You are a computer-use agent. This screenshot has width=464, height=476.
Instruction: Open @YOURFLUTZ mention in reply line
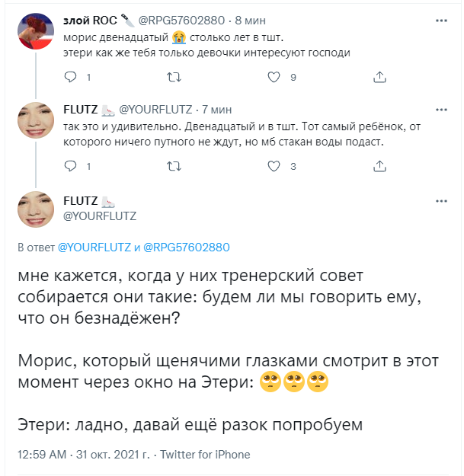pos(95,248)
